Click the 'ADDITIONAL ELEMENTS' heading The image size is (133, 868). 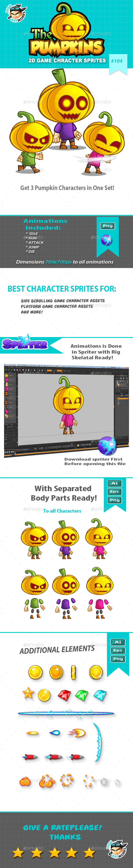click(57, 650)
